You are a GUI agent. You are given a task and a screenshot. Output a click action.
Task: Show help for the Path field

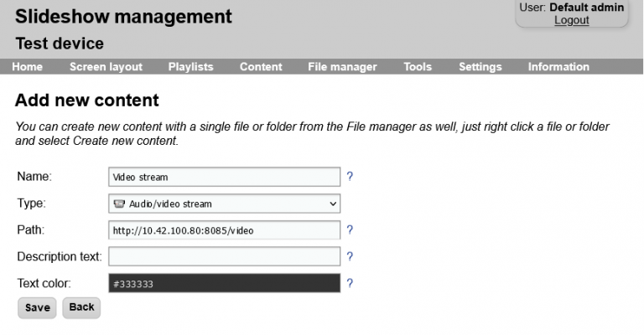tap(350, 229)
